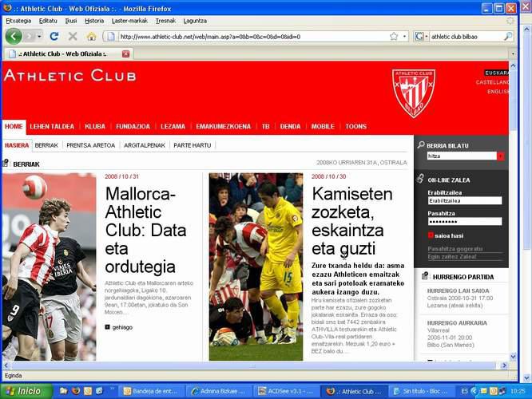The width and height of the screenshot is (532, 399).
Task: Open the TOONS section
Action: [355, 126]
